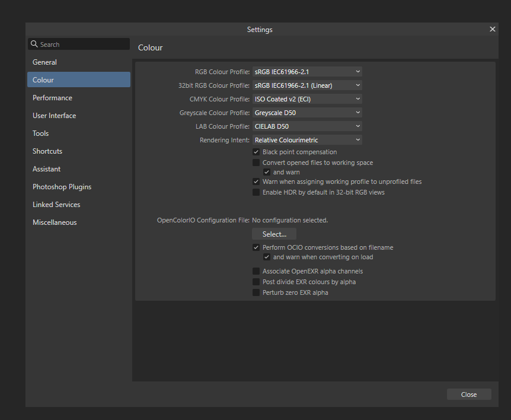Check Post divide EXR colours by alpha
Viewport: 511px width, 420px height.
tap(256, 282)
